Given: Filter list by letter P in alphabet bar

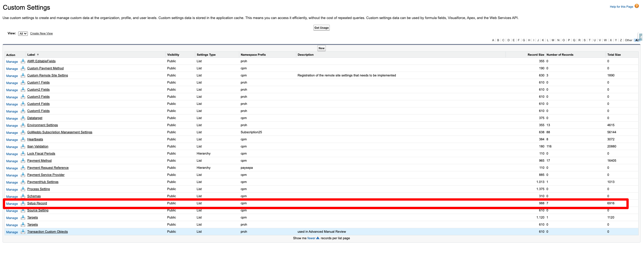Looking at the screenshot, I should [569, 40].
